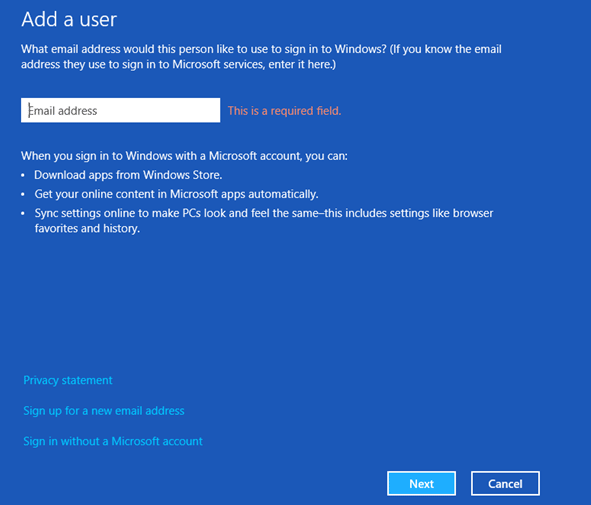591x505 pixels.
Task: Click the Next button
Action: [421, 484]
